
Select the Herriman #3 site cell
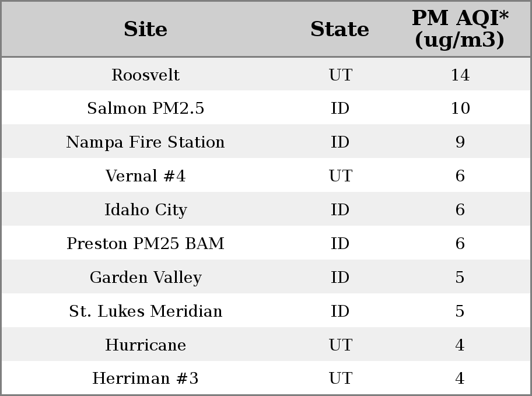[145, 378]
